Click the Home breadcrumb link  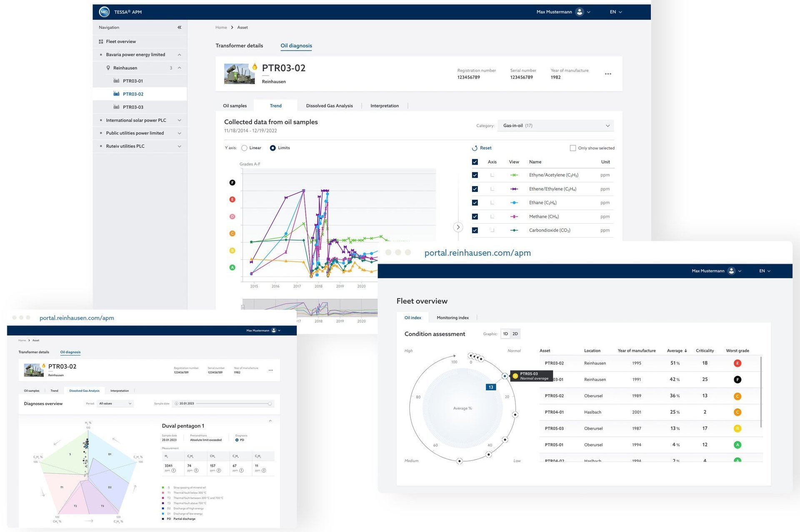click(x=221, y=27)
